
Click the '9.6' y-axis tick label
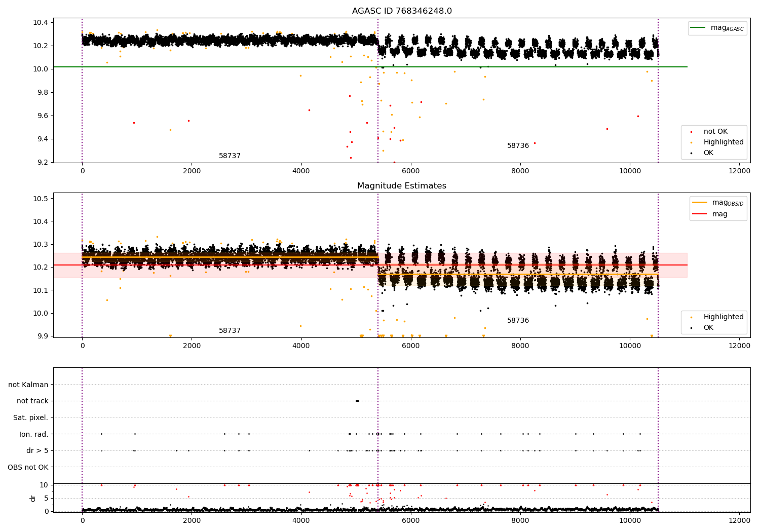43,116
